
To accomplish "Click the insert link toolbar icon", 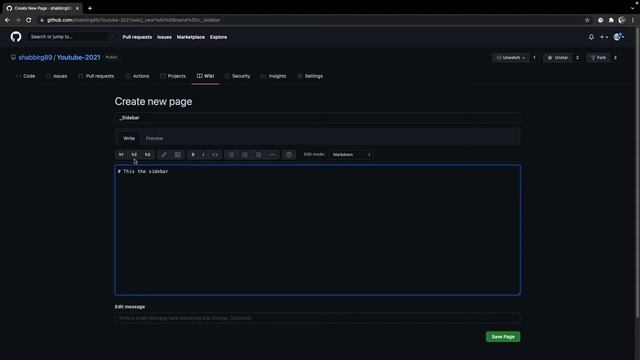I will pyautogui.click(x=164, y=155).
